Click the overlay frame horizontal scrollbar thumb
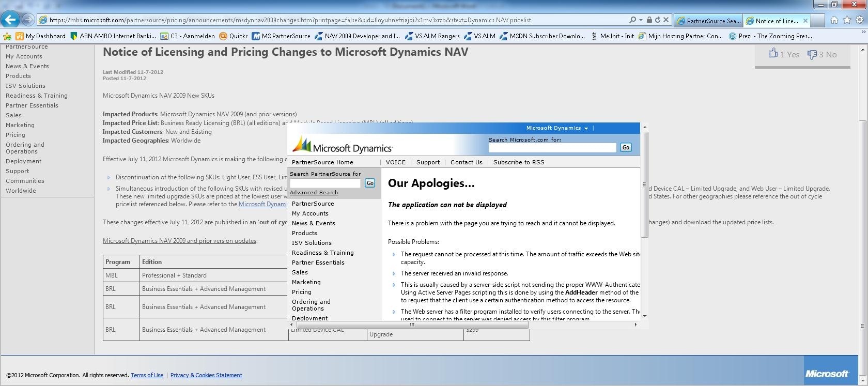Viewport: 868px width, 386px height. [412, 325]
